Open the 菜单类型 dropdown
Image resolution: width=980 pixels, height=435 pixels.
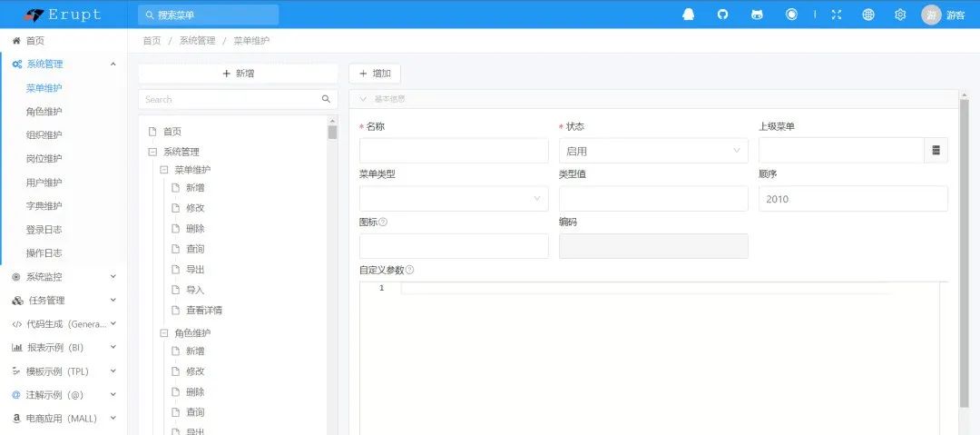click(454, 198)
